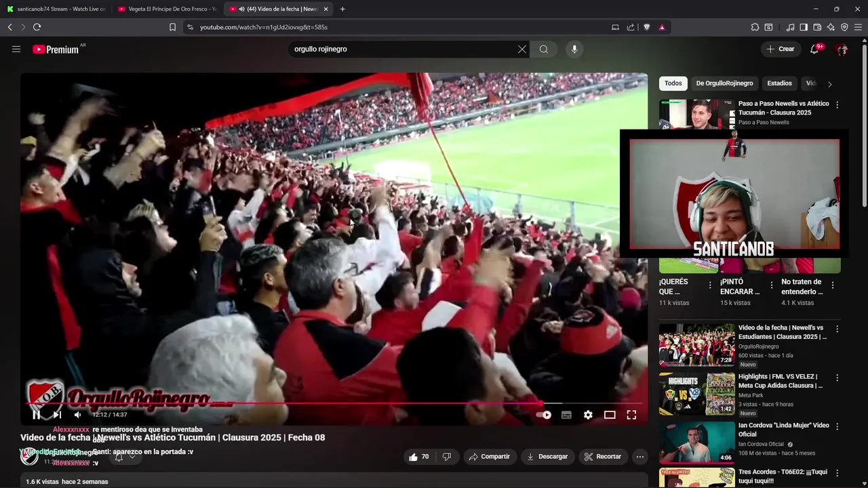Toggle subtitles in the video player
This screenshot has width=868, height=488.
click(566, 415)
